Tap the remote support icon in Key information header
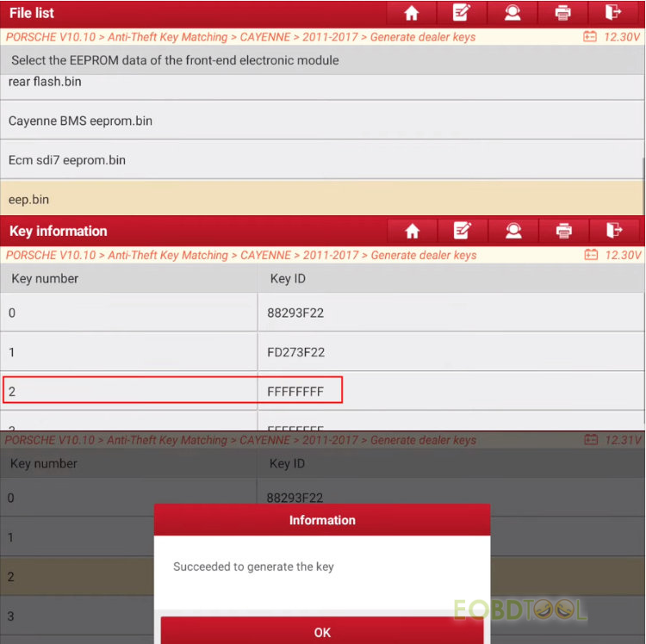646x644 pixels. [513, 231]
